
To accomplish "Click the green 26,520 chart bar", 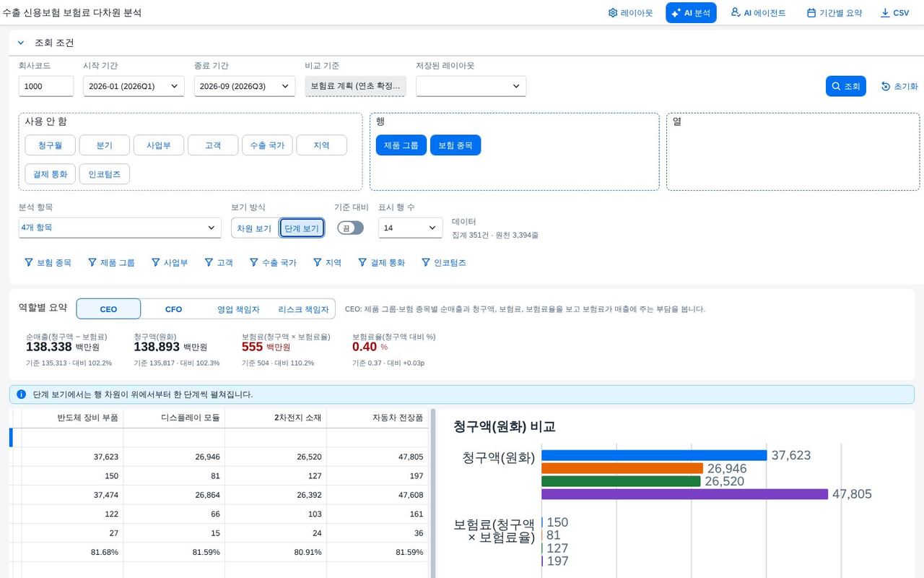I will pos(621,481).
